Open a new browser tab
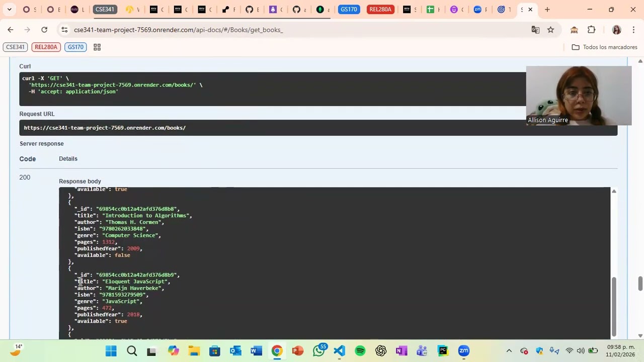This screenshot has height=362, width=644. (x=547, y=9)
